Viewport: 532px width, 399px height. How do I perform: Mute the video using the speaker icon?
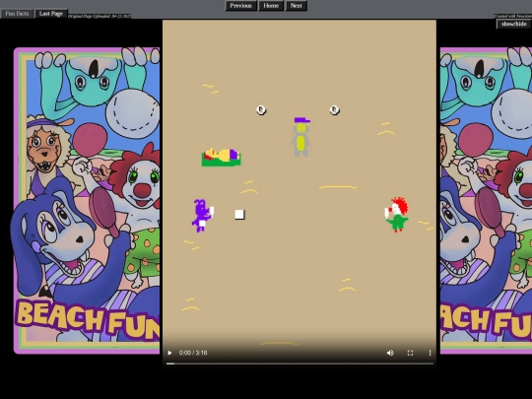(390, 353)
